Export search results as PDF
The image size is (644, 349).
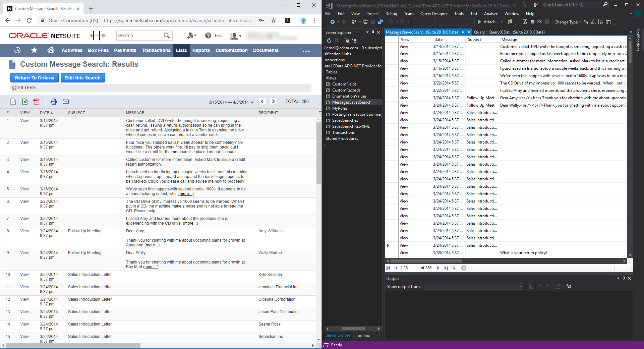tap(36, 102)
